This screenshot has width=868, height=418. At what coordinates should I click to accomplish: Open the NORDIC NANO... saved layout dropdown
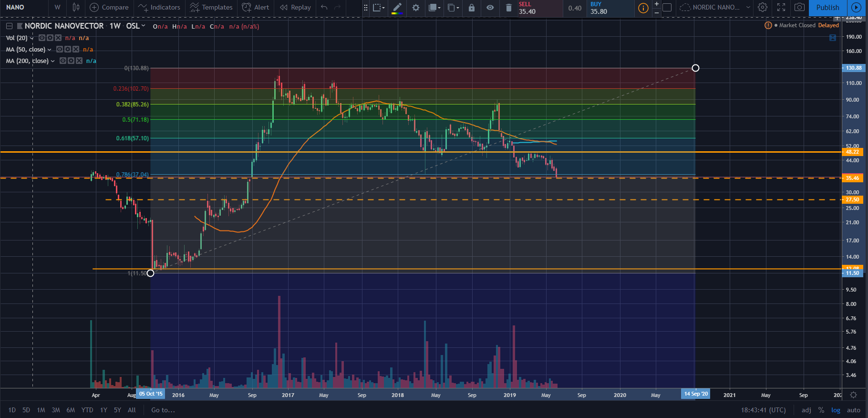[715, 7]
